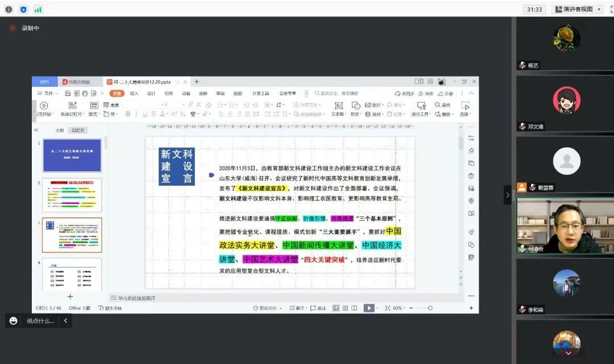614x364 pixels.
Task: Open the Text Box tool
Action: (x=338, y=106)
